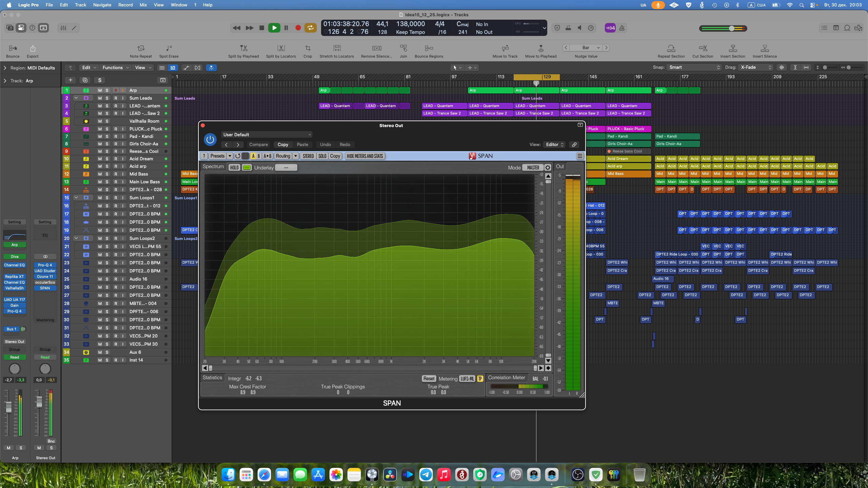The width and height of the screenshot is (868, 488).
Task: Click the Split by Playhead tool
Action: tap(243, 48)
